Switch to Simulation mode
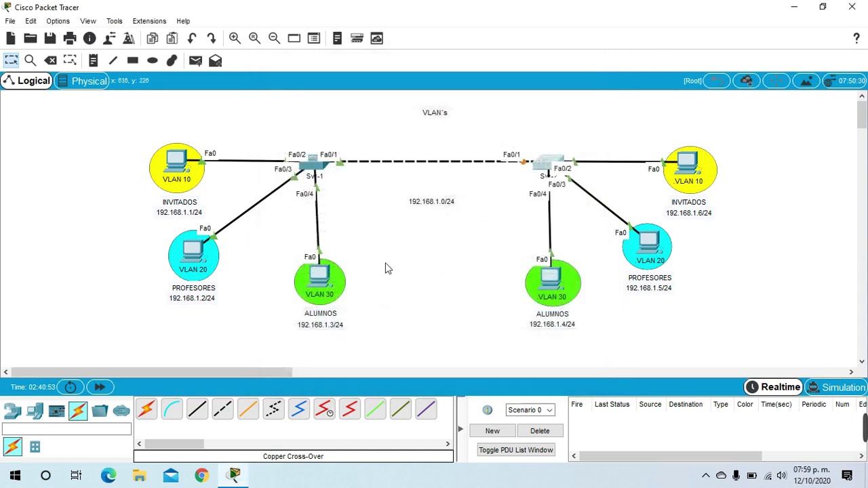This screenshot has width=868, height=488. point(836,387)
